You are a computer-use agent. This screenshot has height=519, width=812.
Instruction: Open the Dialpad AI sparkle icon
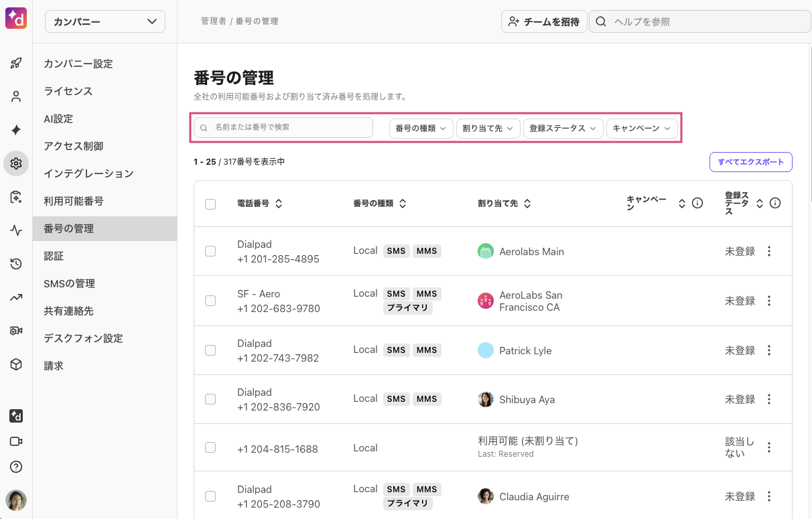pyautogui.click(x=16, y=130)
